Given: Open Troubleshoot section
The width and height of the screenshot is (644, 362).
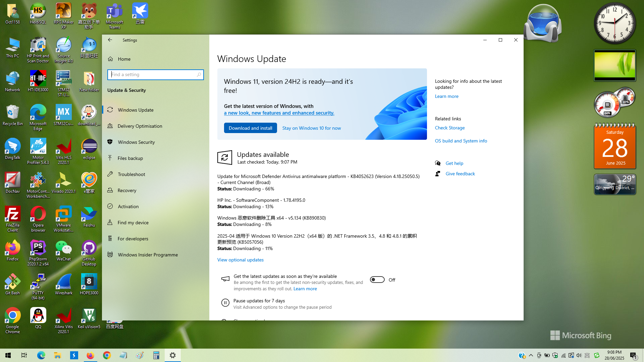Looking at the screenshot, I should pos(156,174).
